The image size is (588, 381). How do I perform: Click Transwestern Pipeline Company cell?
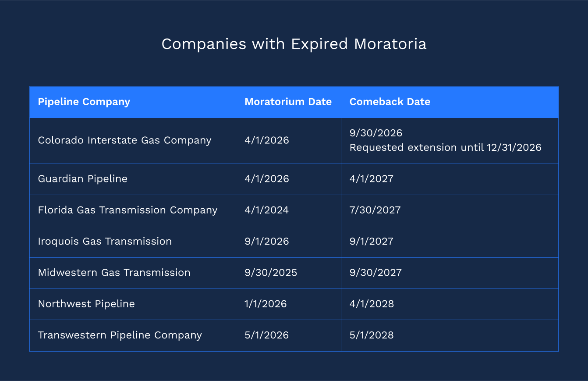click(x=120, y=335)
